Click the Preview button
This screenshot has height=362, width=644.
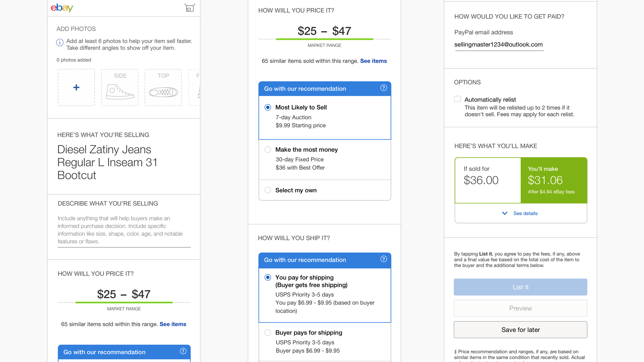tap(521, 308)
